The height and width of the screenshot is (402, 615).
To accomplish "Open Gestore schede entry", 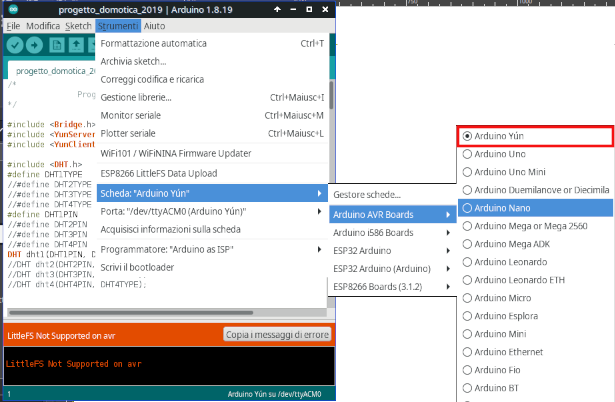I will click(x=366, y=194).
